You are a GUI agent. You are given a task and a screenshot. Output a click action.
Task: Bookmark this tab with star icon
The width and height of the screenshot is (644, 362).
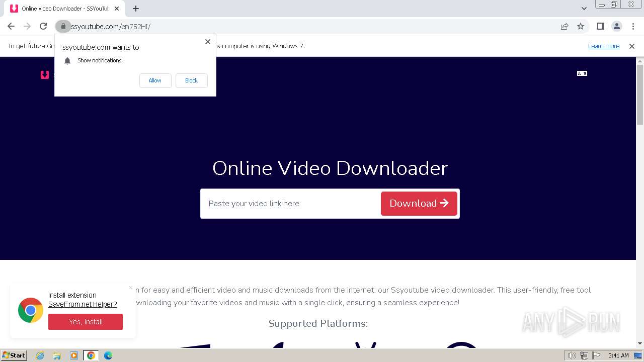point(581,26)
